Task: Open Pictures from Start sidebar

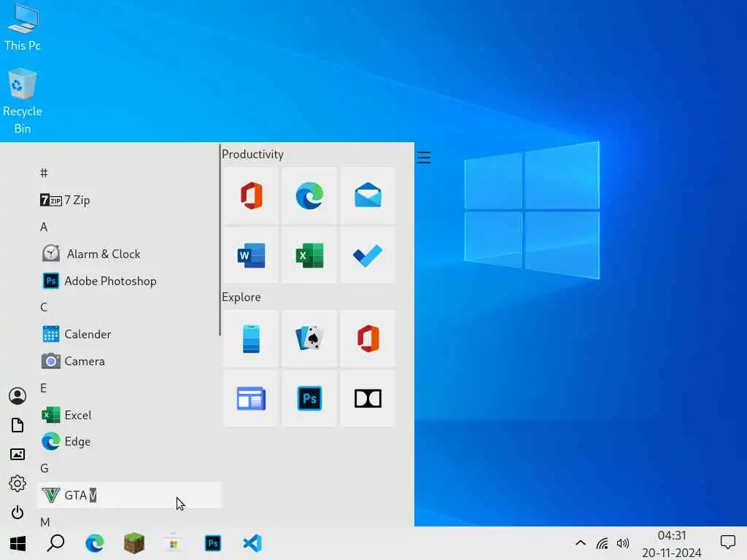Action: click(x=18, y=454)
